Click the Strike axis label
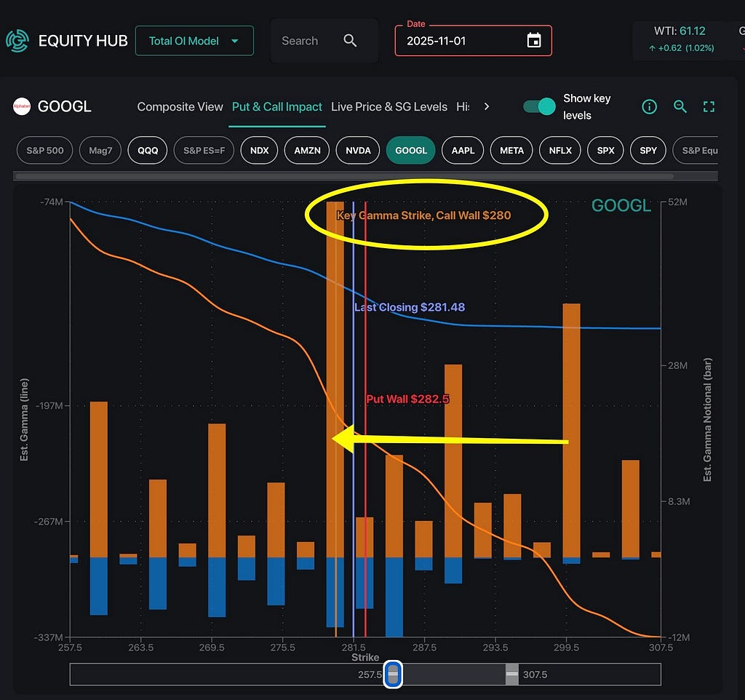 pos(365,657)
